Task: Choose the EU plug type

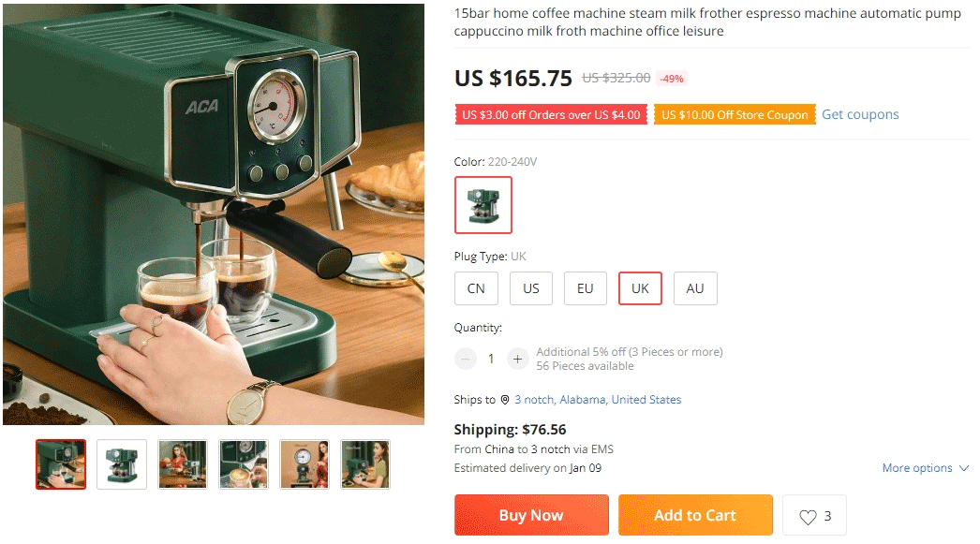Action: pyautogui.click(x=586, y=288)
